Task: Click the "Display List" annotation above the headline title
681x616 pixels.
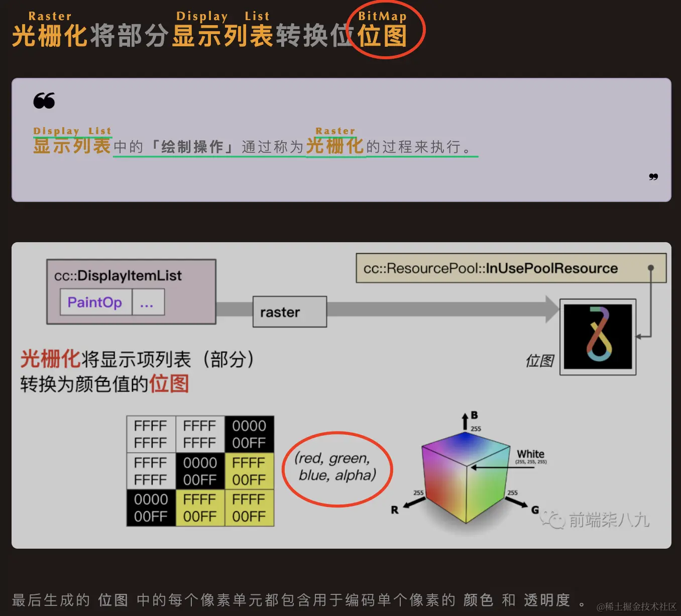Action: pos(223,16)
